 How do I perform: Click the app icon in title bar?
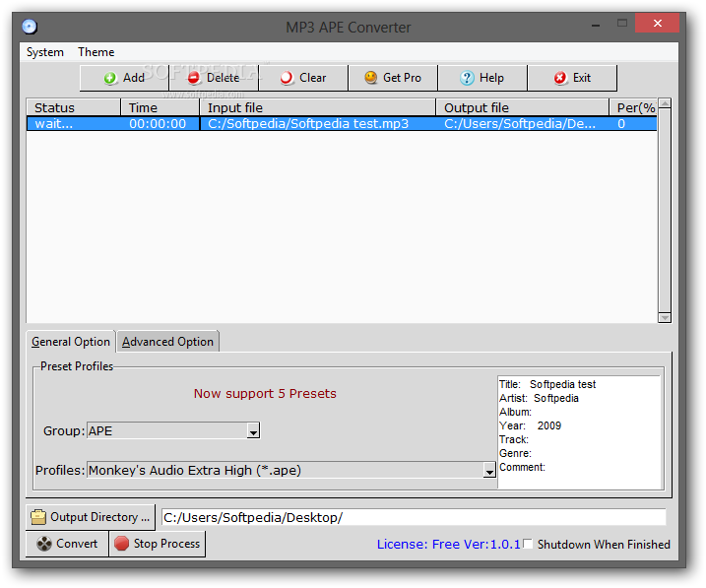(x=30, y=27)
